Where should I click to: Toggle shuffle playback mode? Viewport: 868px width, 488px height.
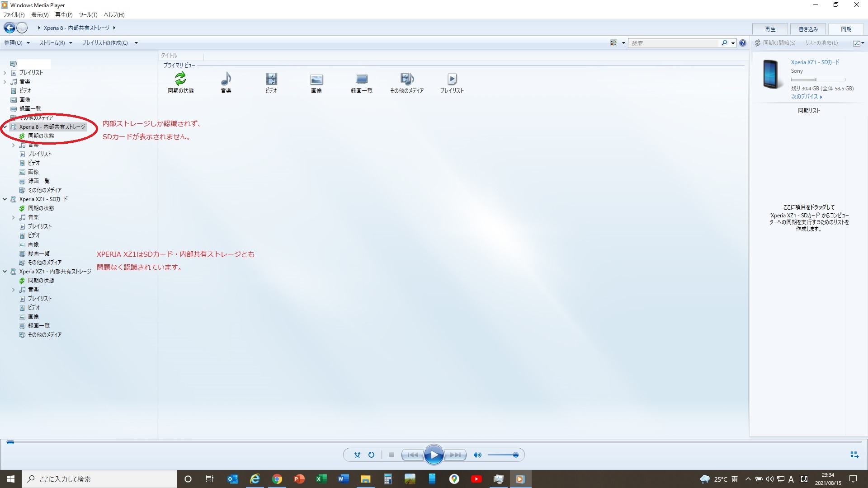tap(357, 455)
